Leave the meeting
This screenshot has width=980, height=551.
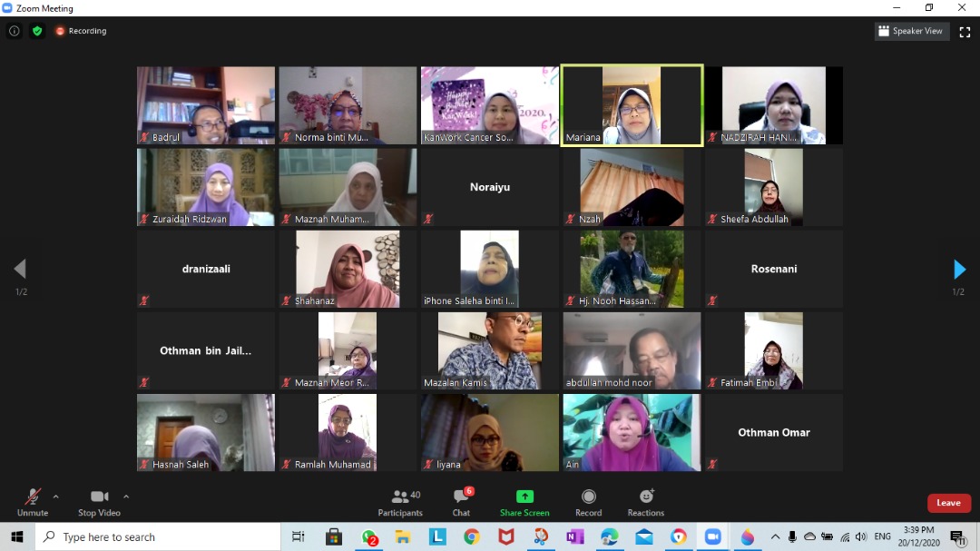[x=948, y=503]
